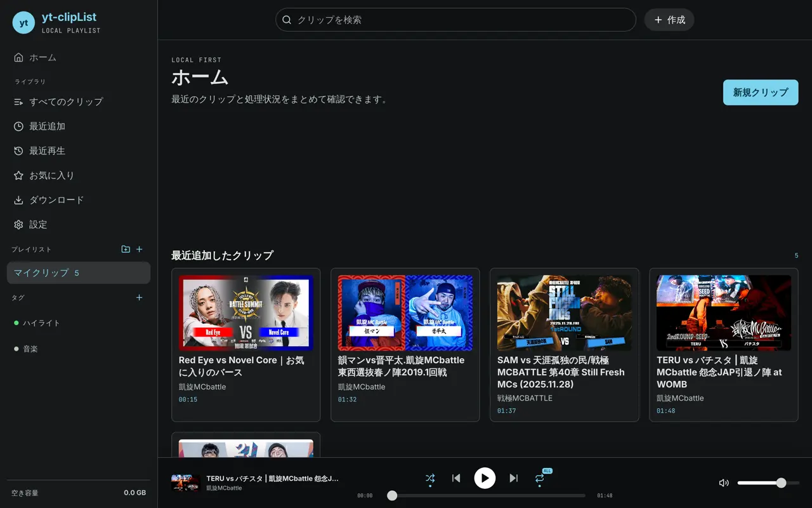Click the 01:37 duration label
Viewport: 812px width, 508px height.
pos(506,411)
